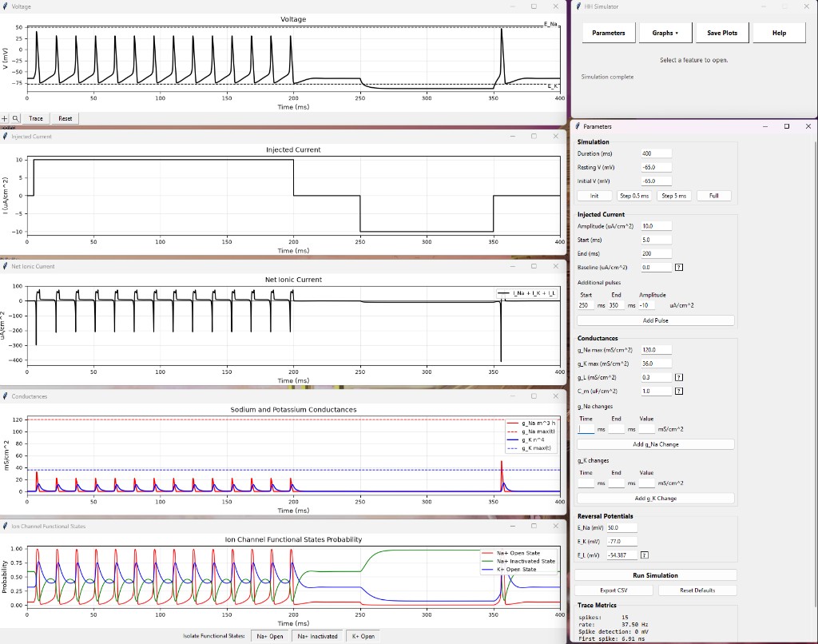The image size is (818, 644).
Task: Maximize the Parameters window
Action: [787, 126]
